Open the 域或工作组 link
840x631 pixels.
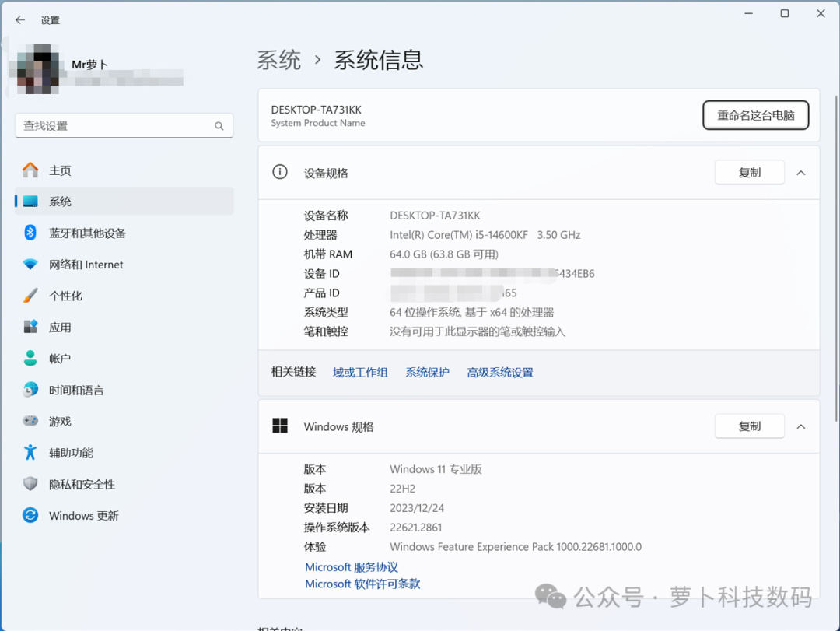click(x=360, y=373)
